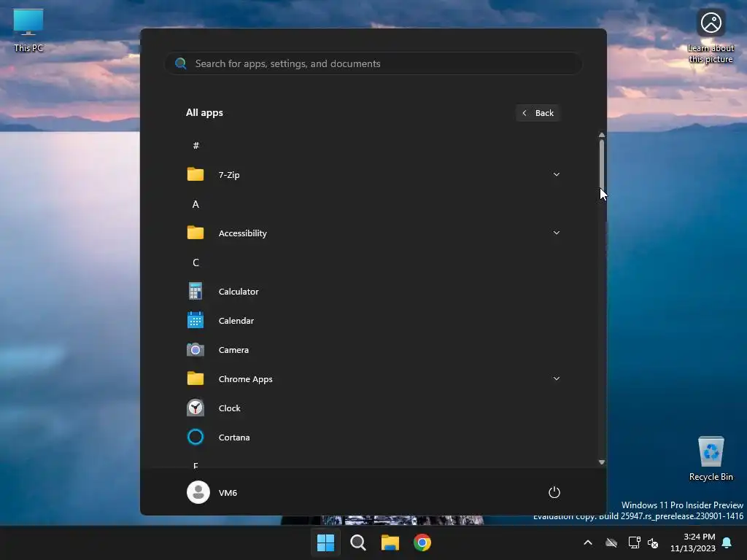The height and width of the screenshot is (560, 747).
Task: Open the Chrome Apps folder icon
Action: pos(196,378)
